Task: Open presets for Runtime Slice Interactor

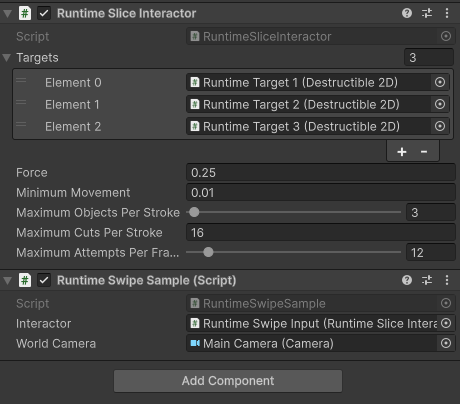Action: (427, 13)
